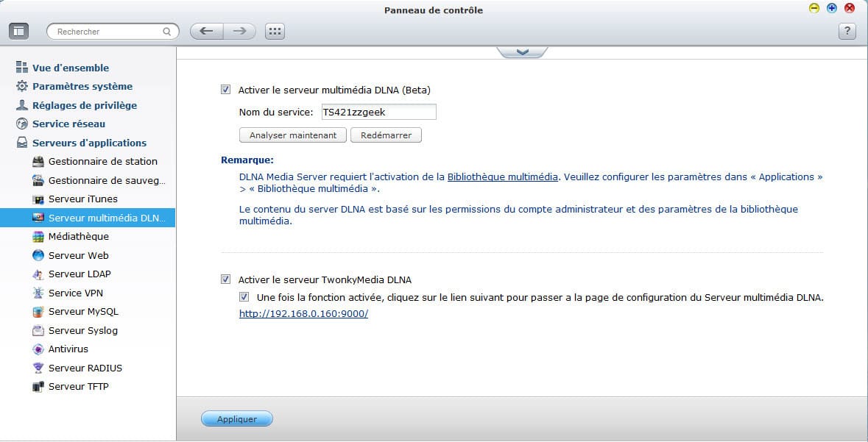The image size is (868, 442).
Task: Click the Nom du service text field
Action: [378, 112]
